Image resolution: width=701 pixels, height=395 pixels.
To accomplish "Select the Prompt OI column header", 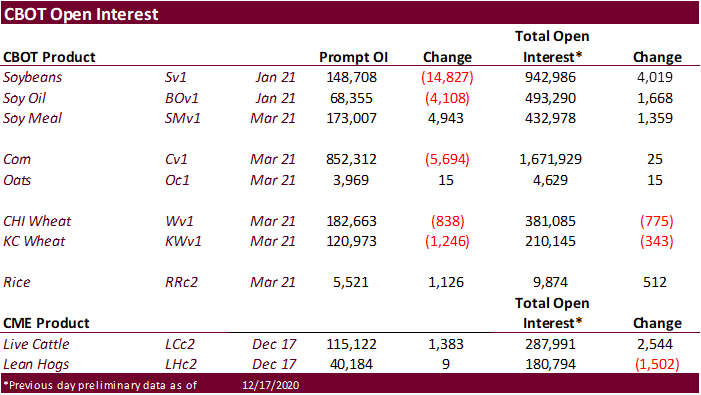I will pyautogui.click(x=353, y=57).
